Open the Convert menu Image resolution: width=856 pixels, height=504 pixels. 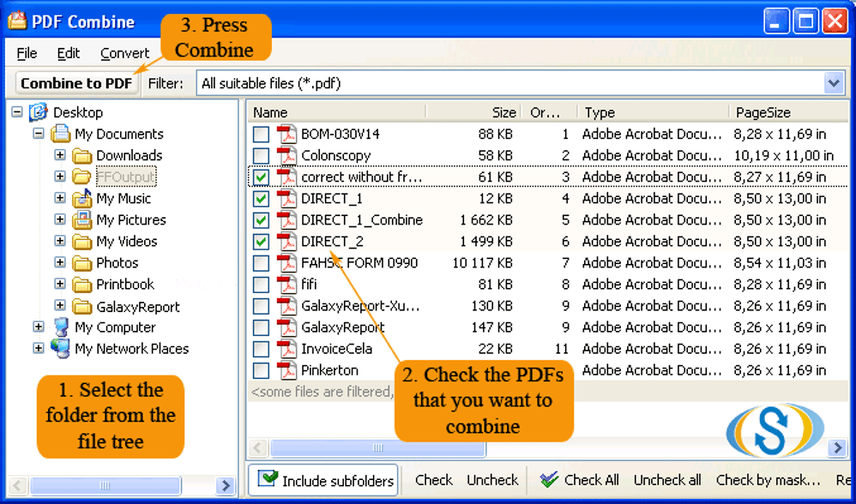pyautogui.click(x=124, y=53)
